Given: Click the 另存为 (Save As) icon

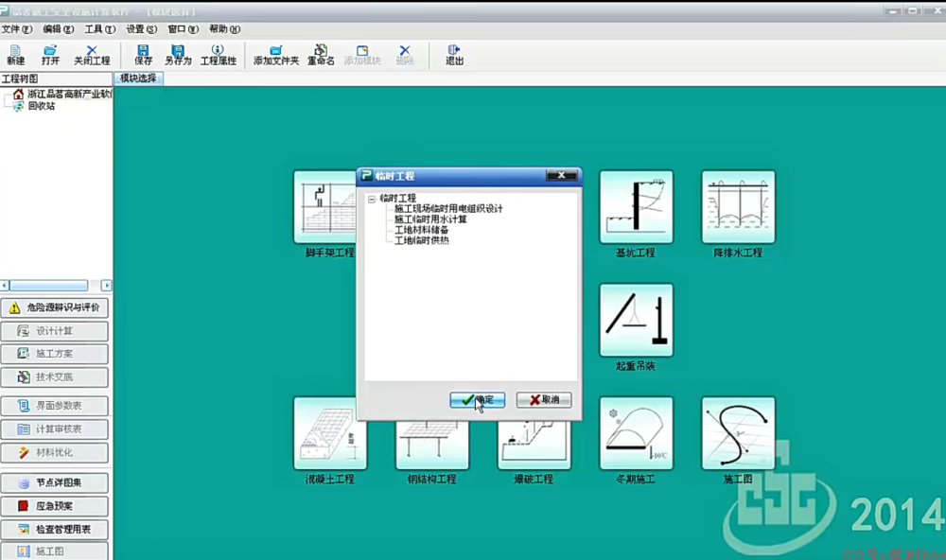Looking at the screenshot, I should tap(178, 54).
